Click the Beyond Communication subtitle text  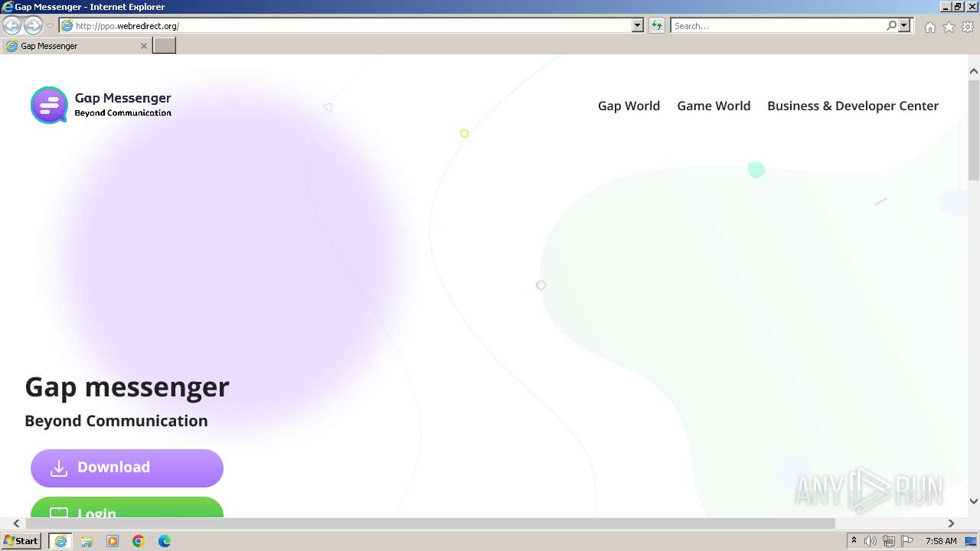[116, 421]
